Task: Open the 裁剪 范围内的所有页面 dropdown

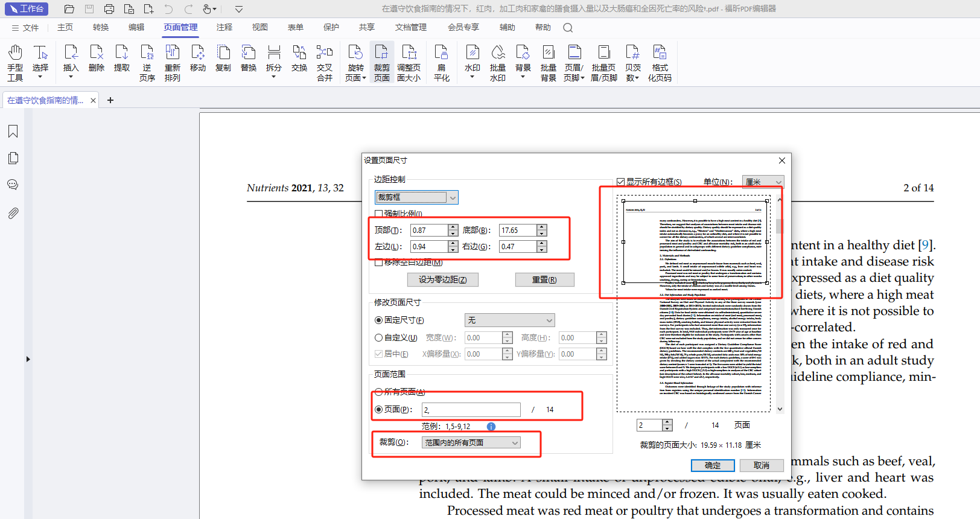Action: [x=471, y=443]
